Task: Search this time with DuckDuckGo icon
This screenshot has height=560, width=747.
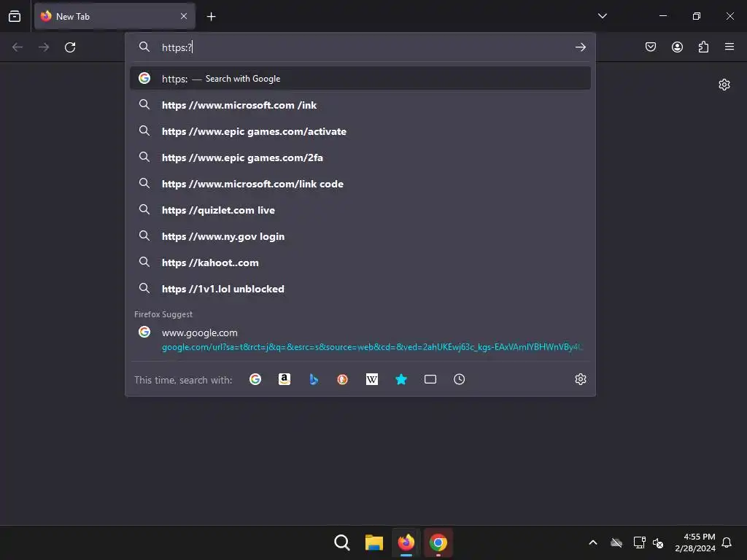Action: [x=343, y=379]
